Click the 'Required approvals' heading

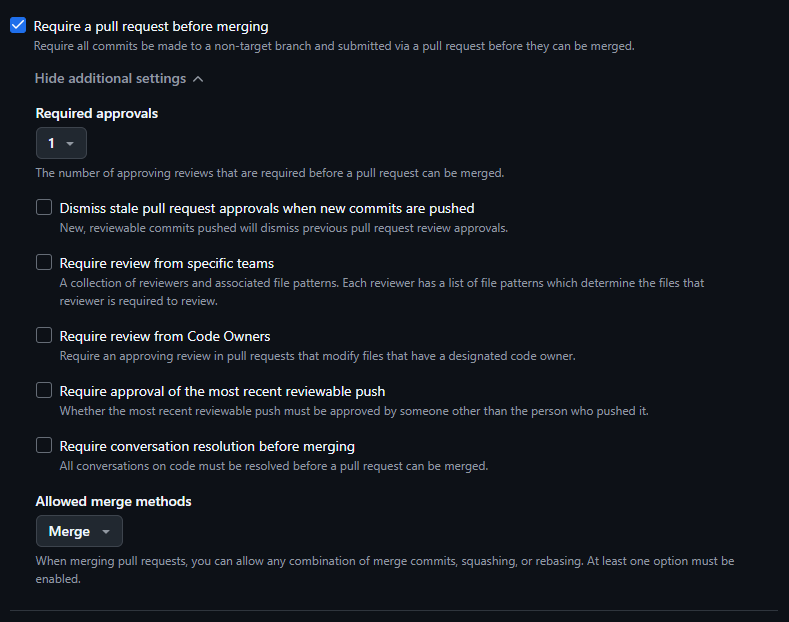tap(97, 114)
